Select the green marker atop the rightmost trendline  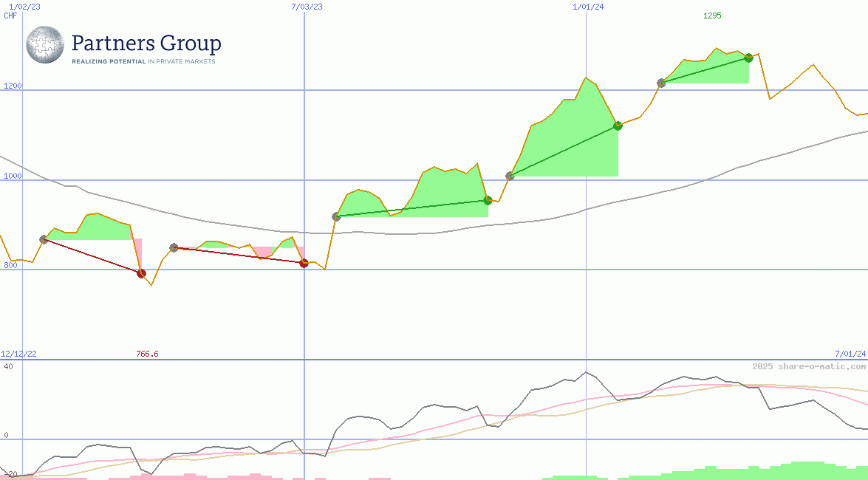(x=748, y=58)
